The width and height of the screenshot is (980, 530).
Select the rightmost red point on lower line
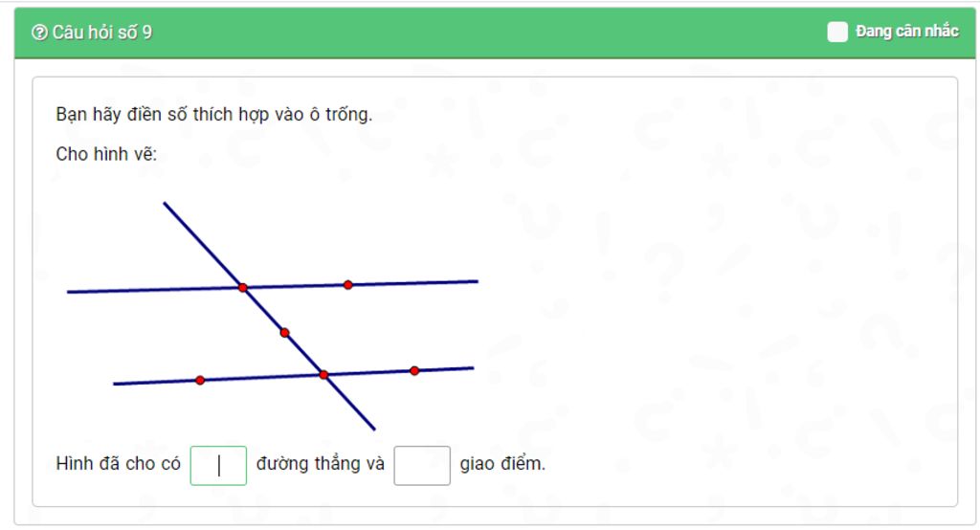414,370
